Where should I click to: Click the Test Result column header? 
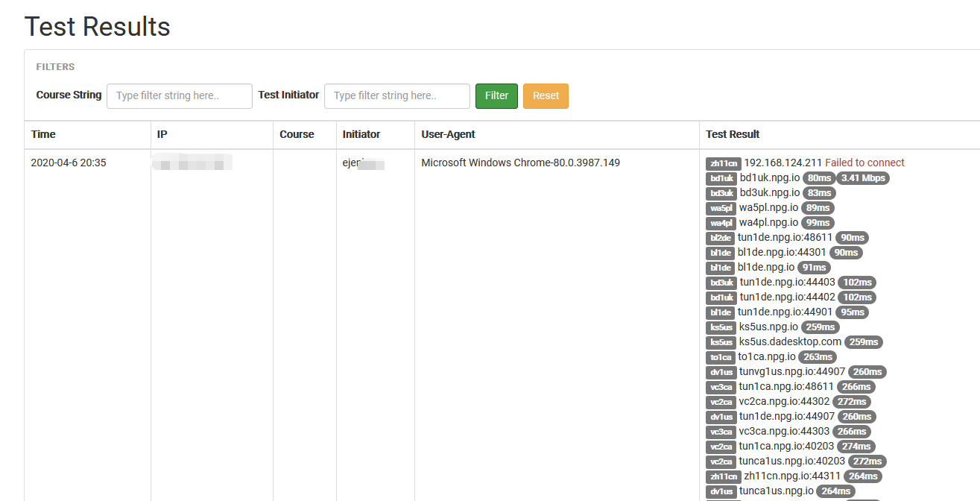[x=733, y=134]
